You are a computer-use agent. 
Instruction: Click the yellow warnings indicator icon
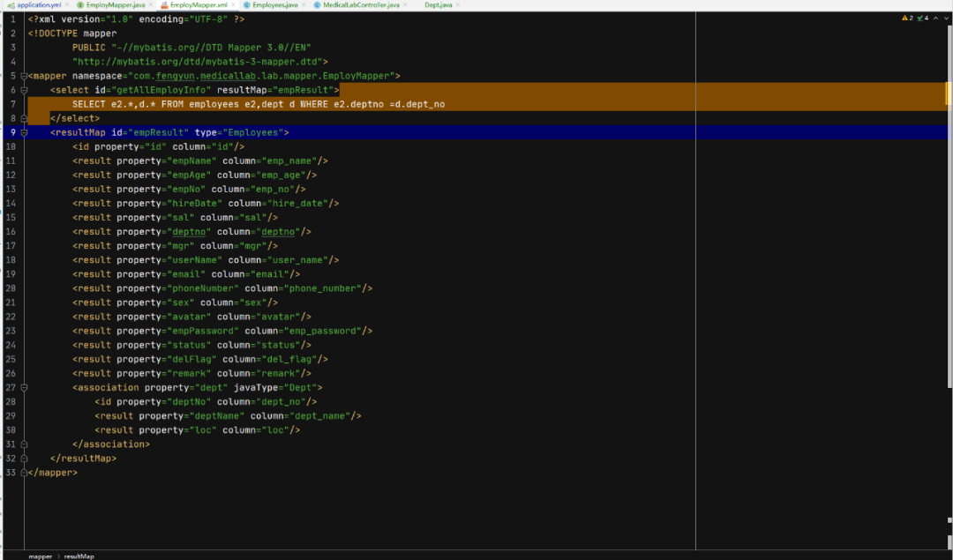click(907, 19)
